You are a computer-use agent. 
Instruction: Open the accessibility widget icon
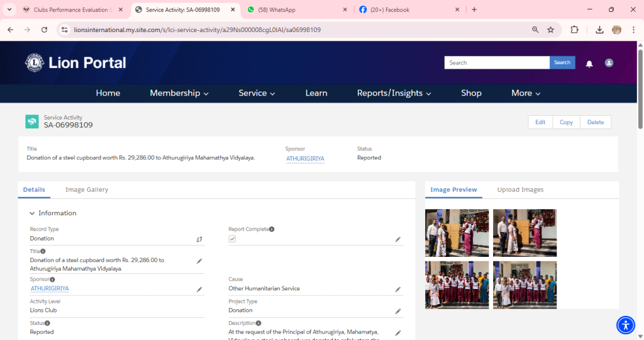(626, 325)
